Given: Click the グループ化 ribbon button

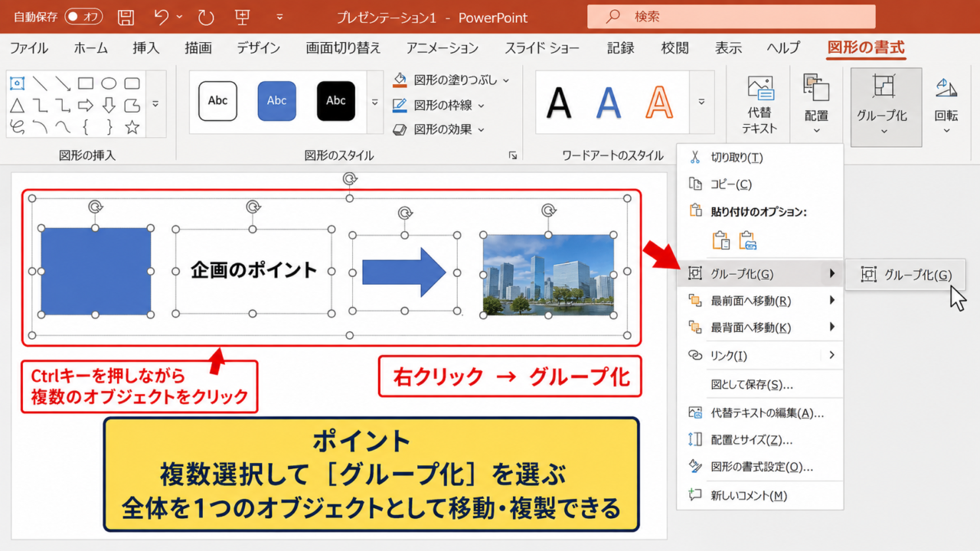Looking at the screenshot, I should [x=886, y=106].
